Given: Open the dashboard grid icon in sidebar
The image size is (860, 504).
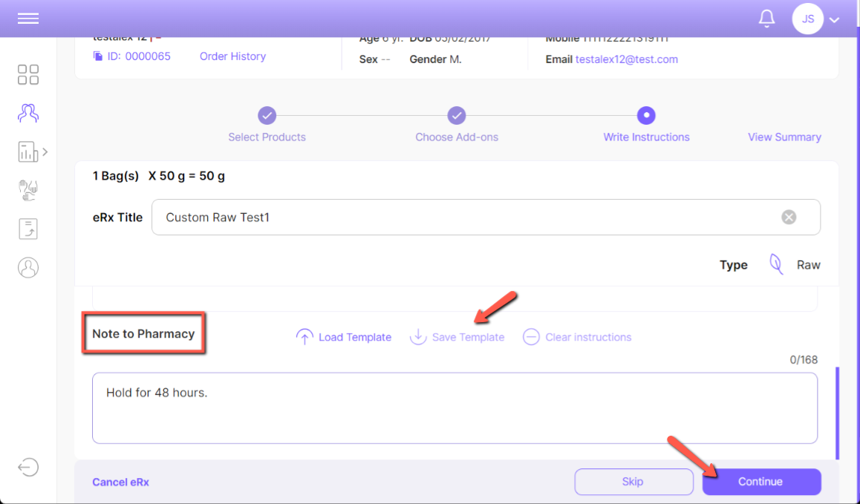Looking at the screenshot, I should [x=28, y=75].
